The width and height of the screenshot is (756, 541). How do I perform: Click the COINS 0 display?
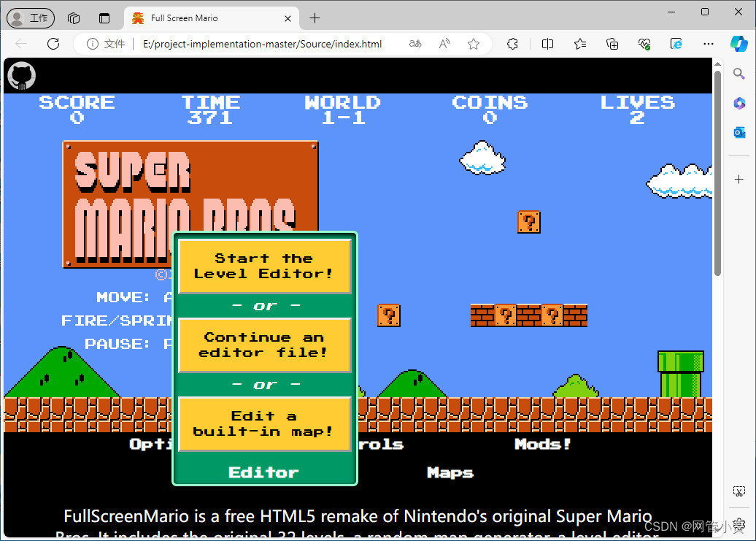[490, 110]
